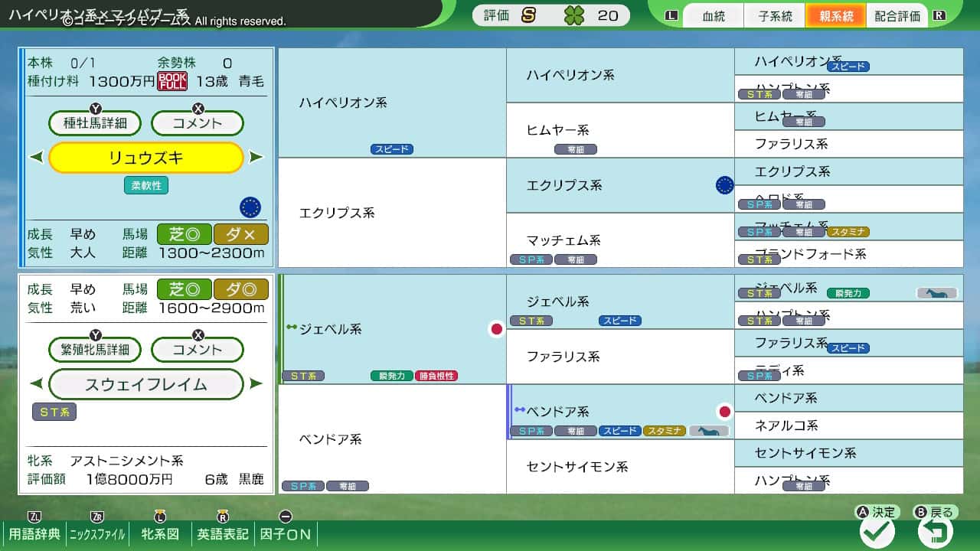This screenshot has height=551, width=980.
Task: Open コメント for スウェイフレイム
Action: [198, 350]
